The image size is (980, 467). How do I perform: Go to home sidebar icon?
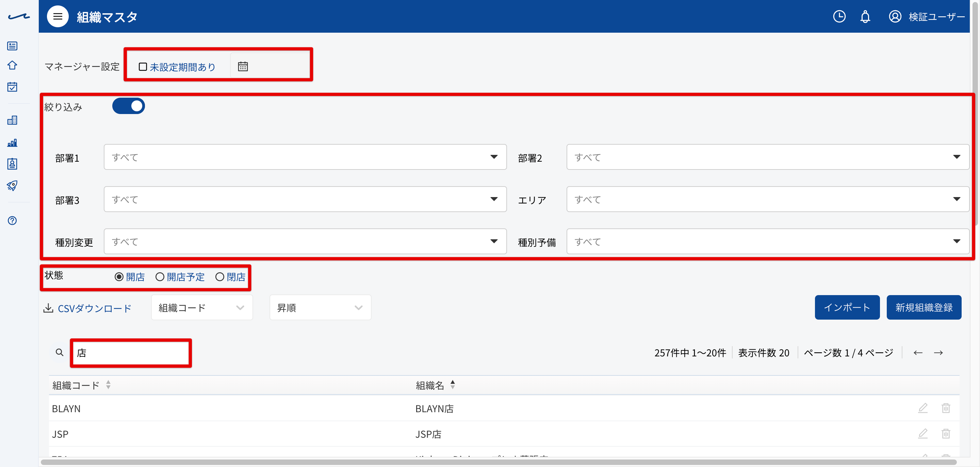pyautogui.click(x=12, y=65)
